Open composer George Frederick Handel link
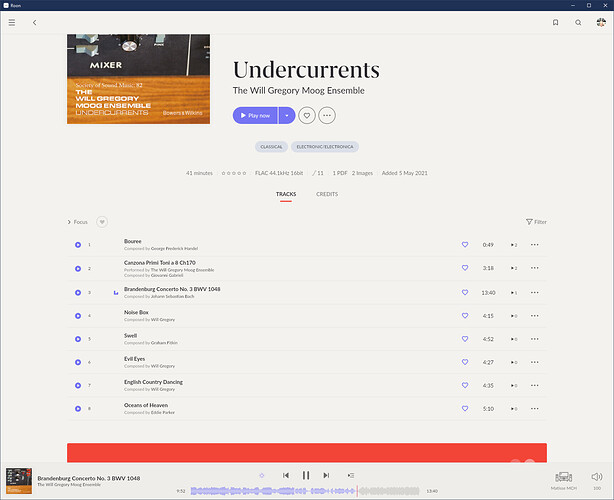The image size is (614, 500). 174,249
